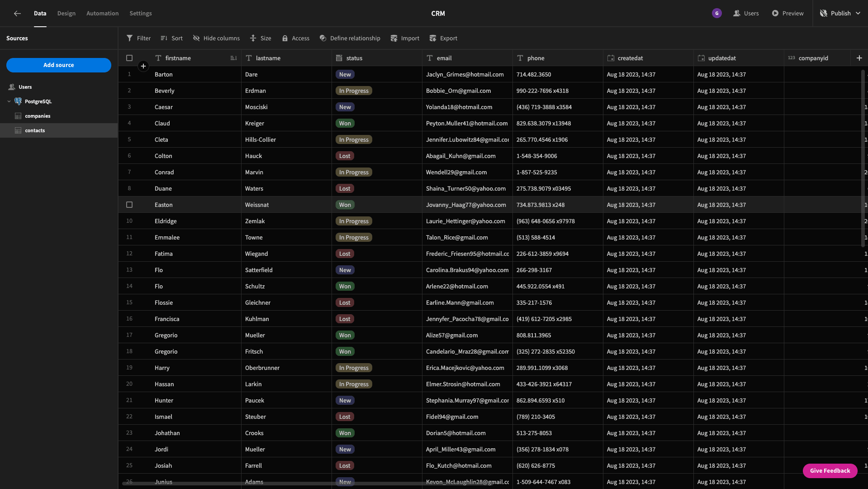
Task: Click the user avatar G
Action: coord(716,14)
